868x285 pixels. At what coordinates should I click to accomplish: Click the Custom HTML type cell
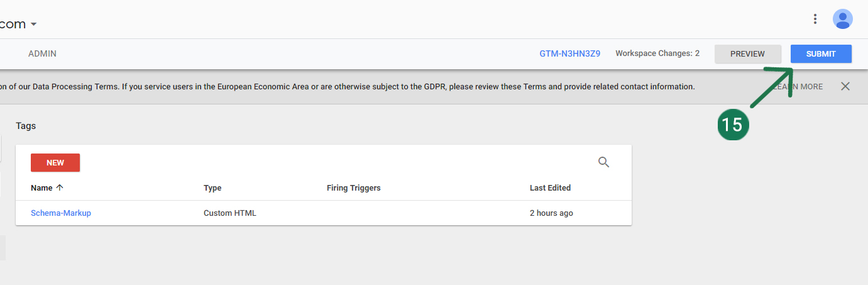click(230, 213)
